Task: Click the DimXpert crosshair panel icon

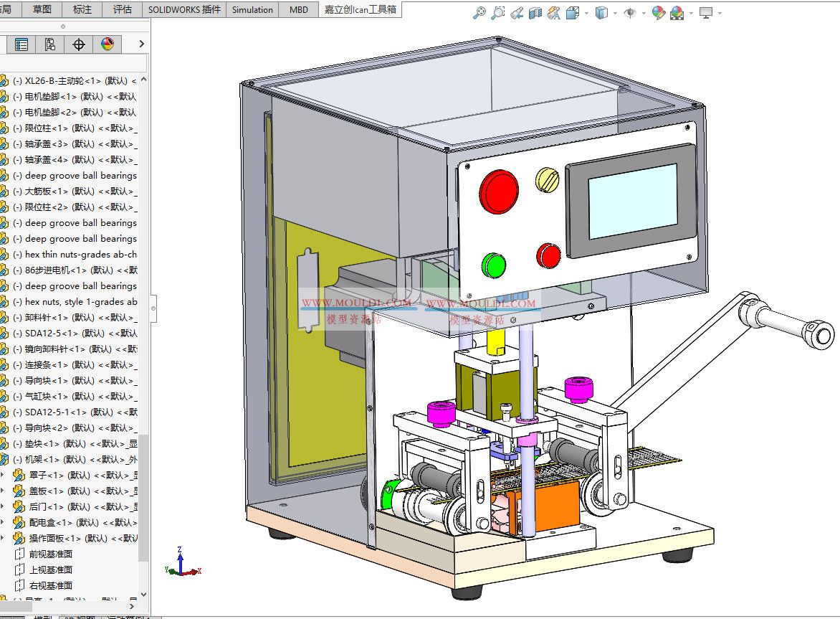Action: pos(79,44)
